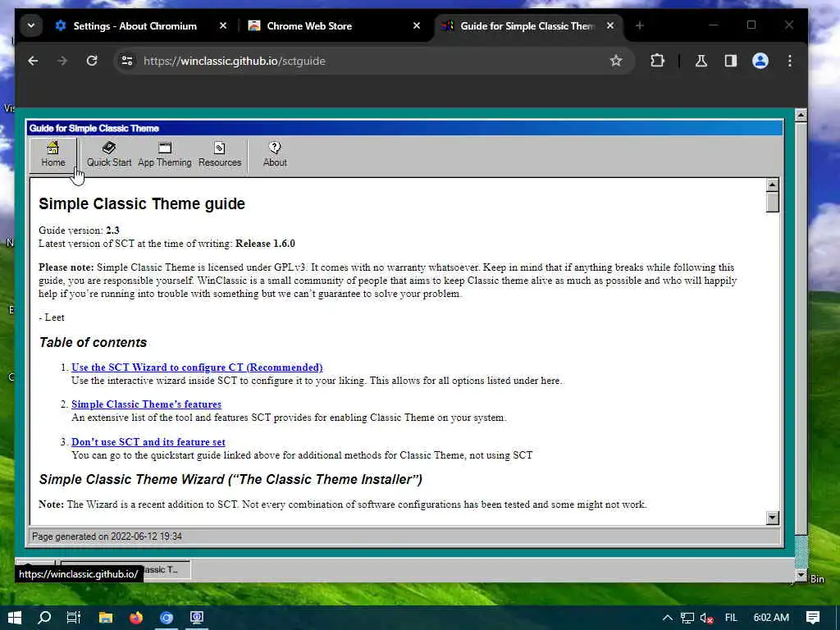This screenshot has height=630, width=840.
Task: Open the notification center icon
Action: pyautogui.click(x=813, y=618)
